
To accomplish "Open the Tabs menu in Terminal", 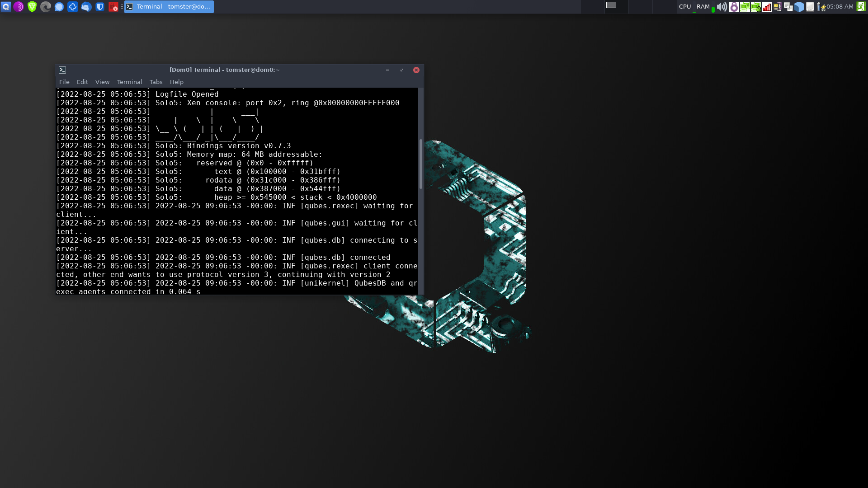I will point(156,82).
